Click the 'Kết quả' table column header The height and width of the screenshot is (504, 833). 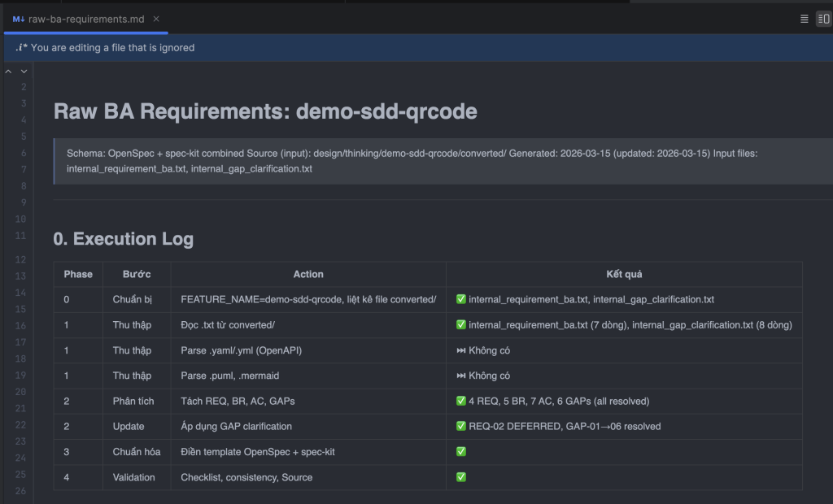(624, 275)
